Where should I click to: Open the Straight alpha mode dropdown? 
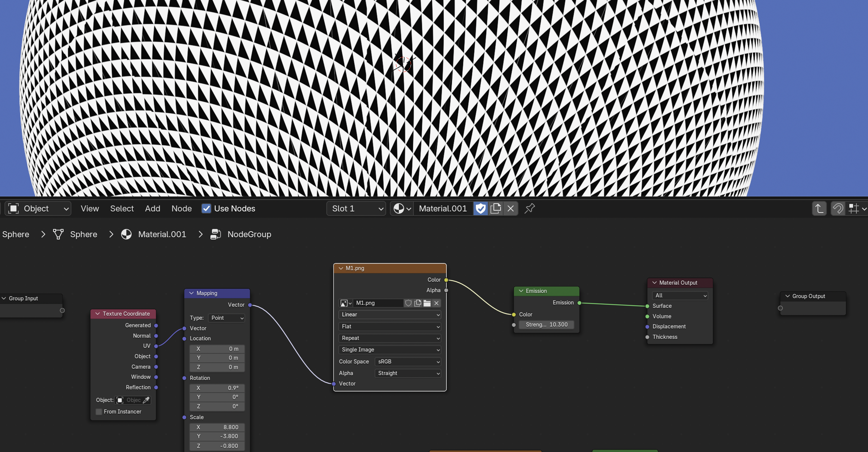407,373
